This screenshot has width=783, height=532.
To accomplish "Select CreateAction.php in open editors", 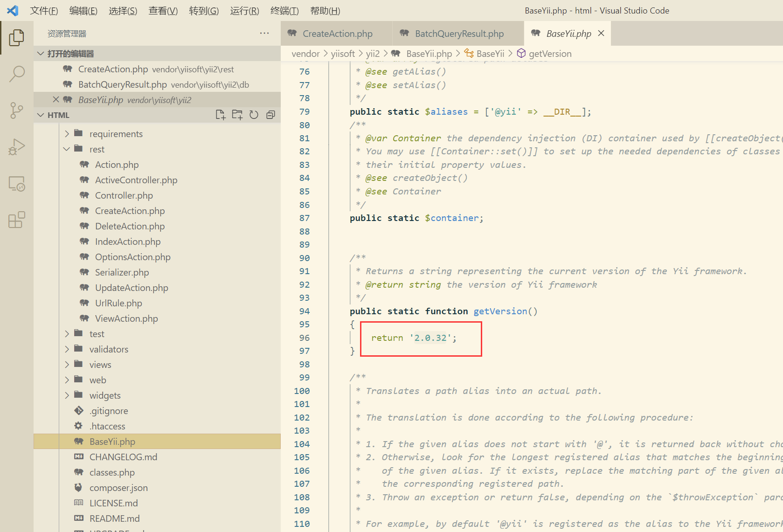I will tap(157, 69).
